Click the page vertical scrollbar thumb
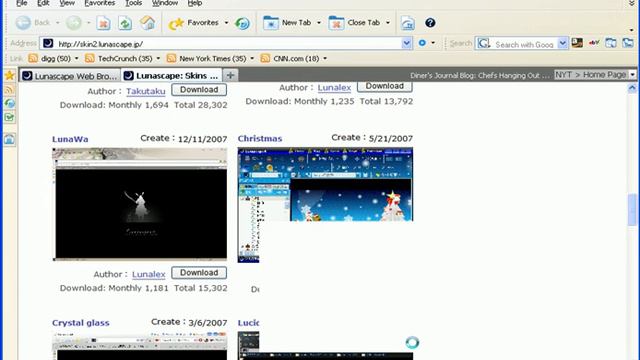Screen dimensions: 640x360 632,210
